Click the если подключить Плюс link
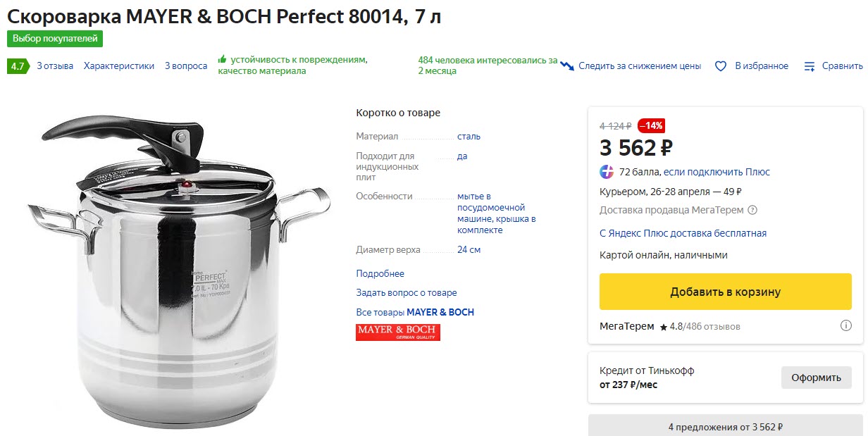 717,172
